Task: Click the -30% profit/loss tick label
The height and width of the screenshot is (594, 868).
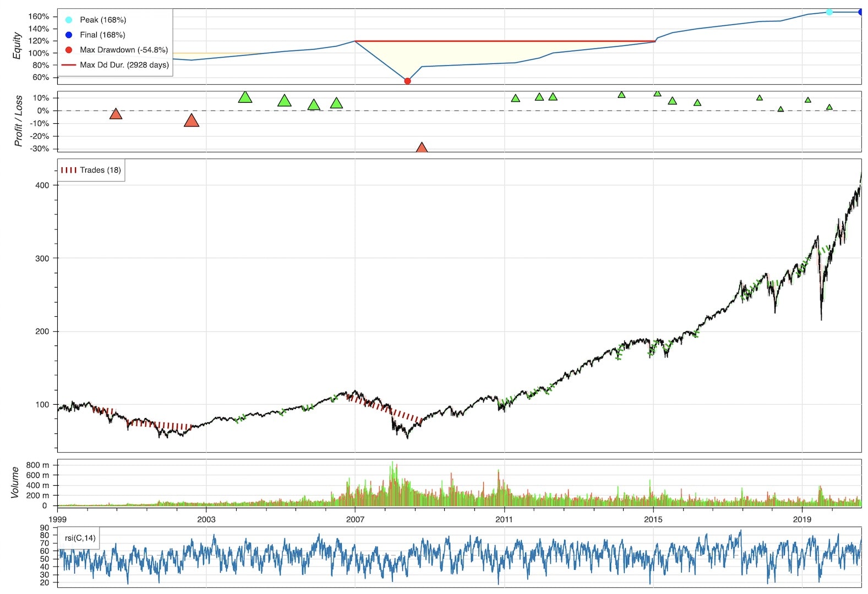Action: [39, 149]
